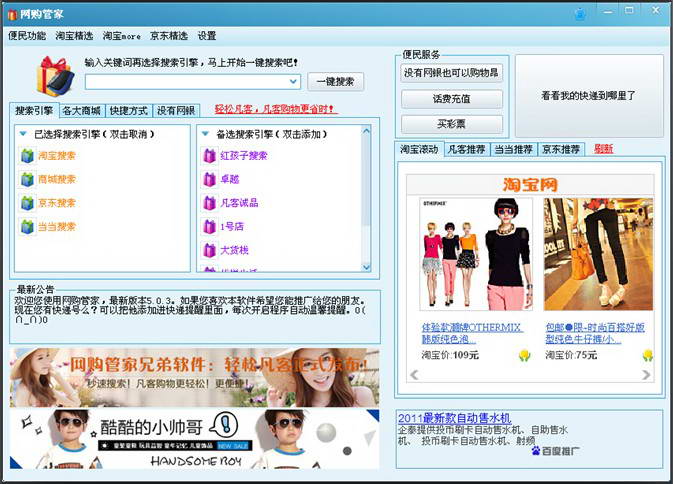Switch to the 没有网银 tab
Viewport: 673px width, 484px height.
[x=176, y=111]
